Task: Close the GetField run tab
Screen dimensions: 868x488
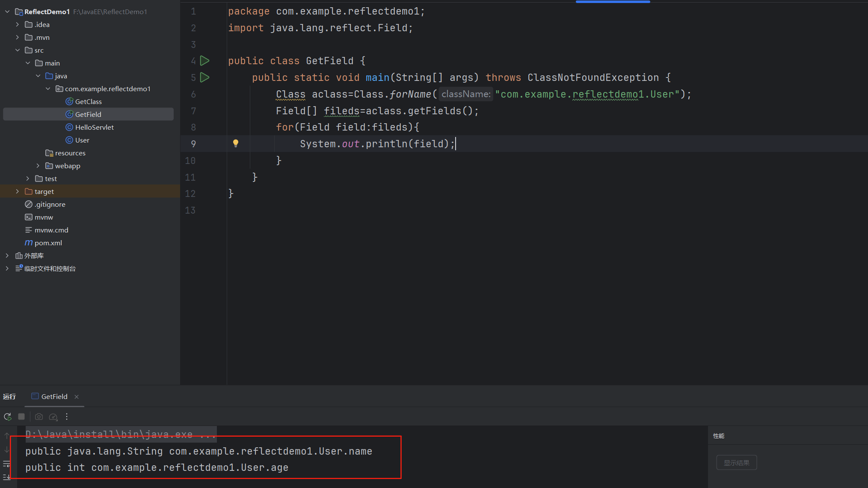Action: point(77,397)
